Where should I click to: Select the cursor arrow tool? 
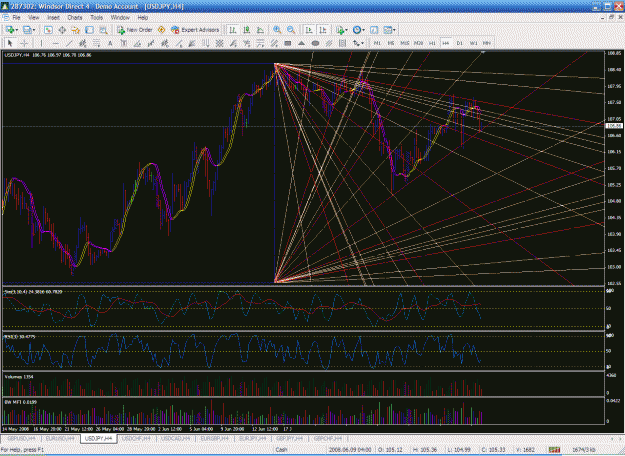10,43
